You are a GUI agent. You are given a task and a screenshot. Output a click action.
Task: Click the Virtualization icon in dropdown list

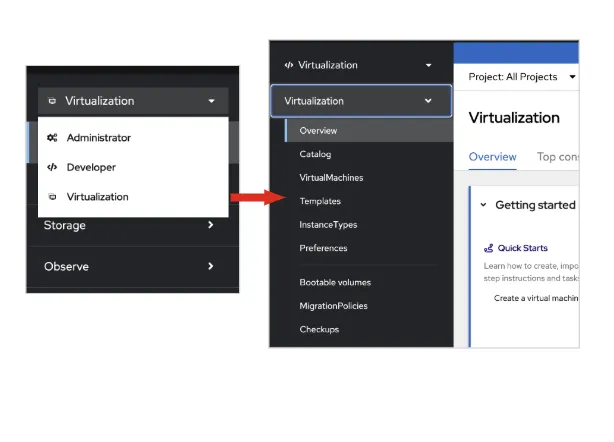point(52,197)
